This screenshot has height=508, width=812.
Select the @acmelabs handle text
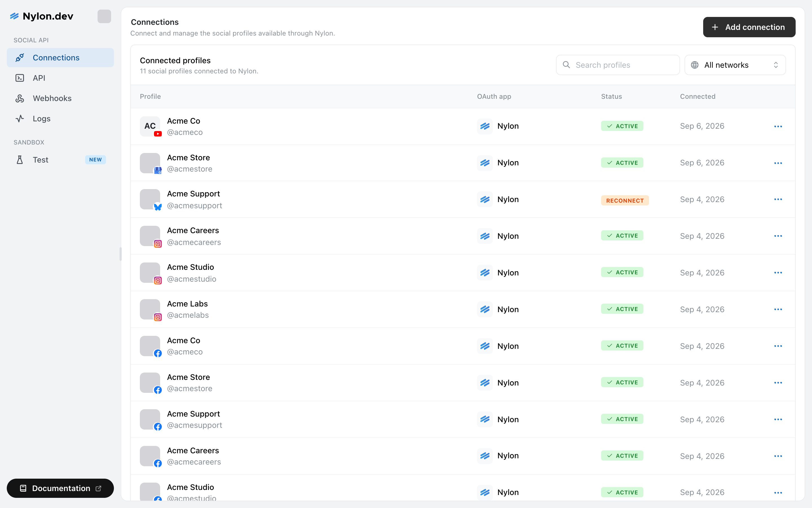pyautogui.click(x=188, y=315)
